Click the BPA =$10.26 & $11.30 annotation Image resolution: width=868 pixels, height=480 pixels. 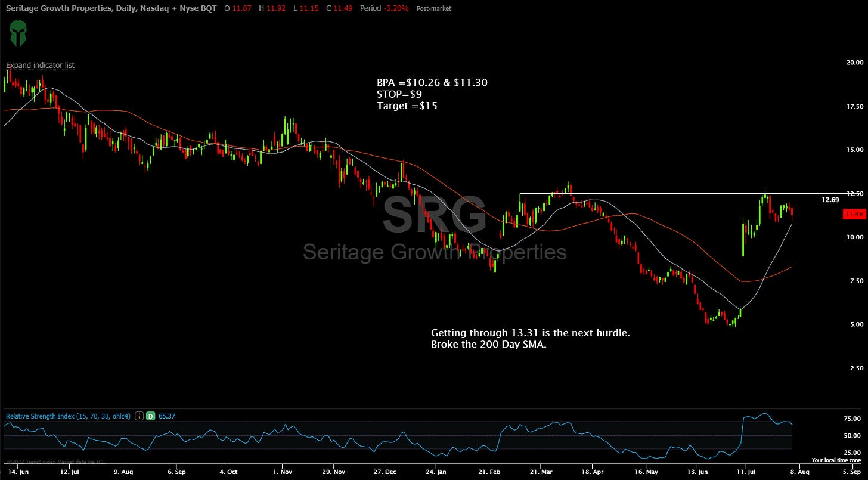pos(432,83)
